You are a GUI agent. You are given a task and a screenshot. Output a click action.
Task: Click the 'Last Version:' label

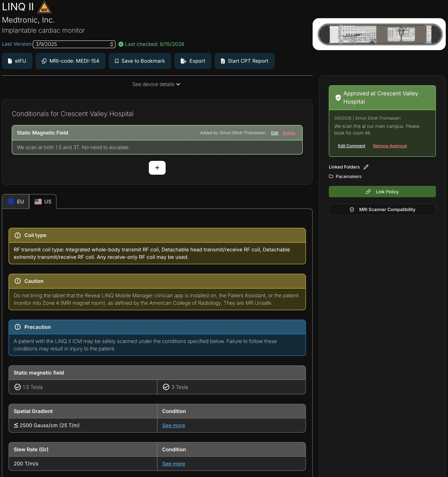click(x=17, y=44)
